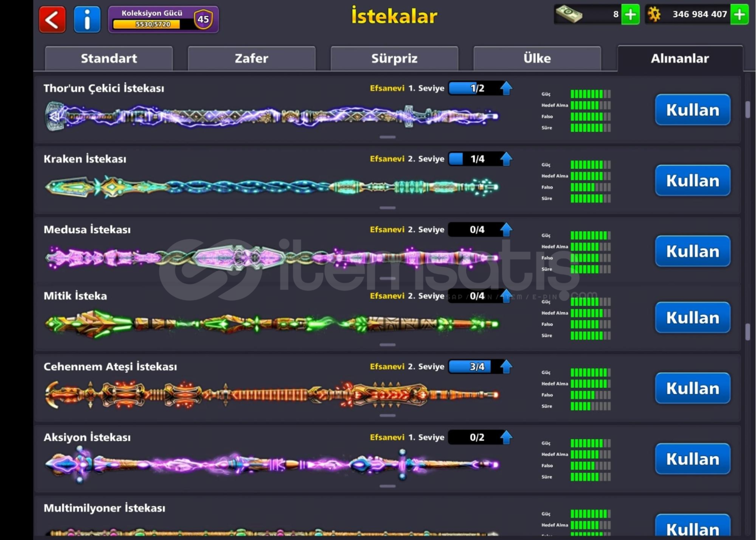Click the İstekalar page title
Image resolution: width=756 pixels, height=540 pixels.
[394, 16]
